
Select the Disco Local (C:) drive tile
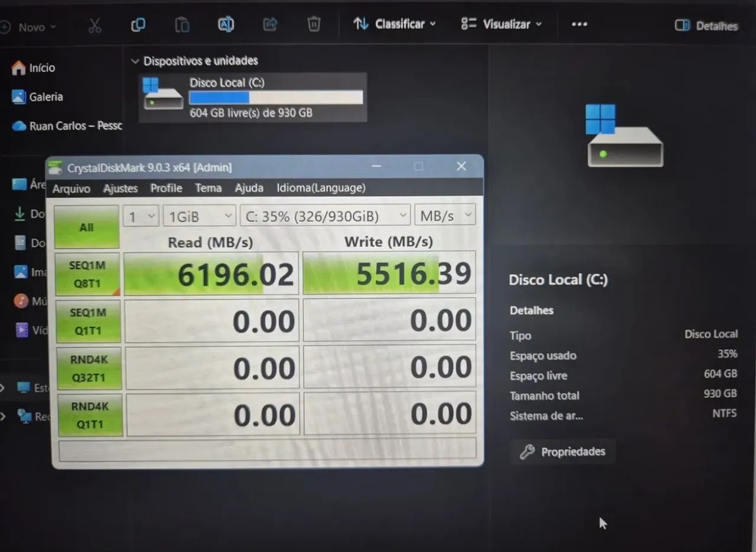(253, 98)
